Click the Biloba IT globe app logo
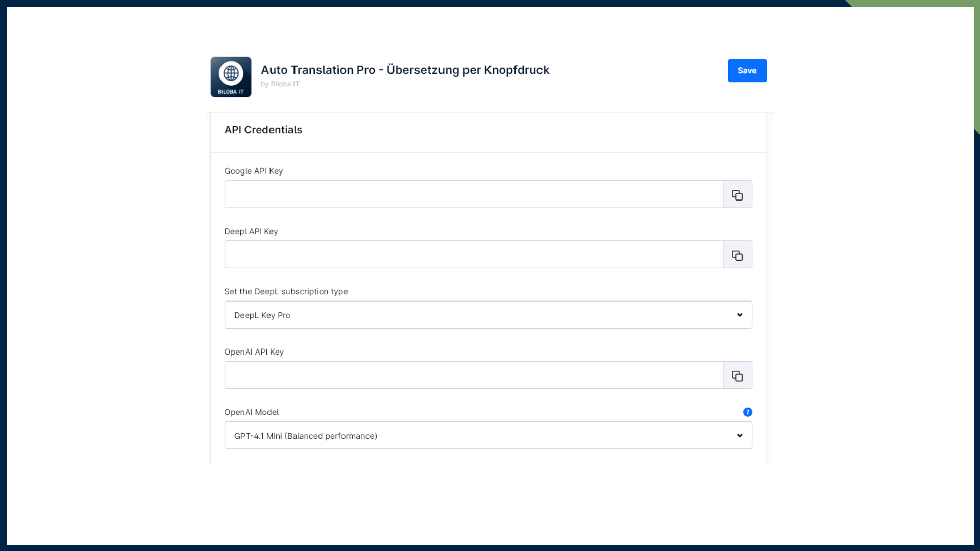Viewport: 980px width, 551px height. (231, 77)
